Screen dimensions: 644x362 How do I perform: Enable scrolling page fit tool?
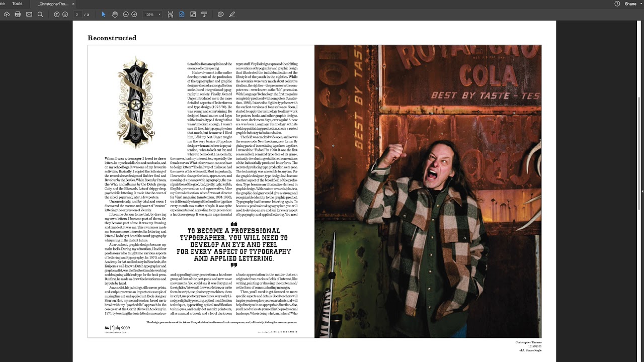click(x=171, y=15)
